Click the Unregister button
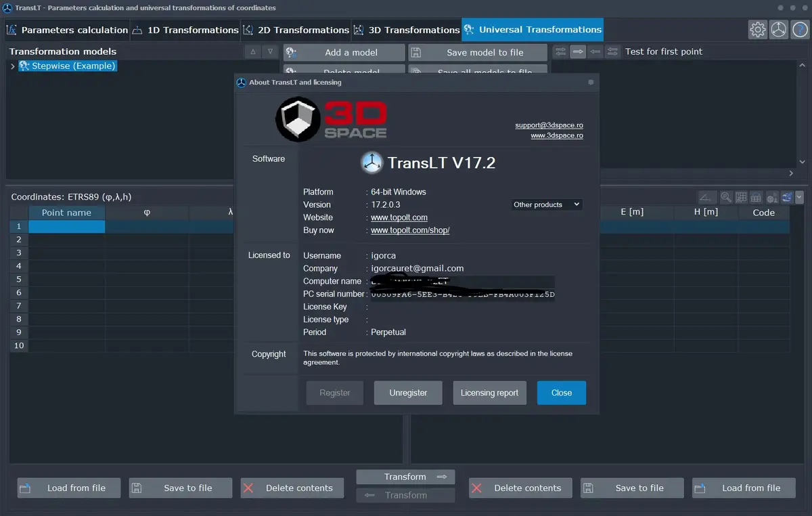Viewport: 812px width, 516px height. pyautogui.click(x=408, y=393)
